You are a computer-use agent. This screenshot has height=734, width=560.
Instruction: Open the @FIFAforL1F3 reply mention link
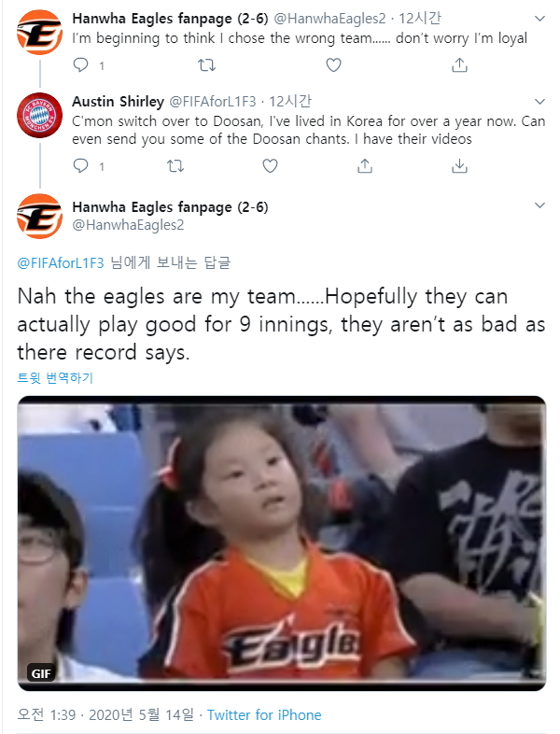(61, 263)
